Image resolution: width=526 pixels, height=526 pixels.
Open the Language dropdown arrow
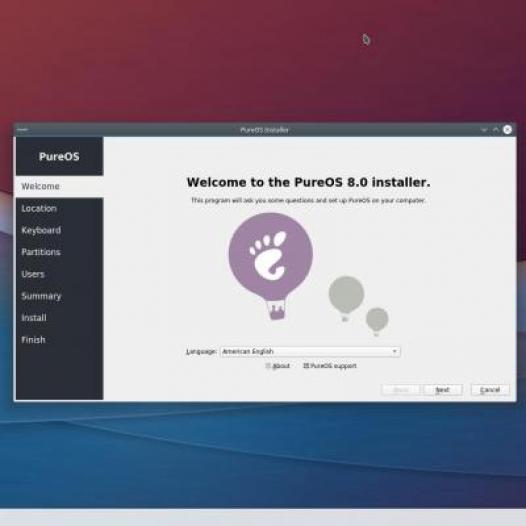pos(395,351)
